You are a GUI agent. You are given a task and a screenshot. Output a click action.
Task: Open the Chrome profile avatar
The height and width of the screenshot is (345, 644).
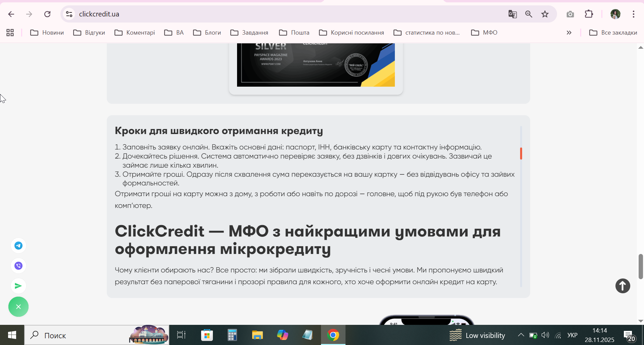click(615, 14)
